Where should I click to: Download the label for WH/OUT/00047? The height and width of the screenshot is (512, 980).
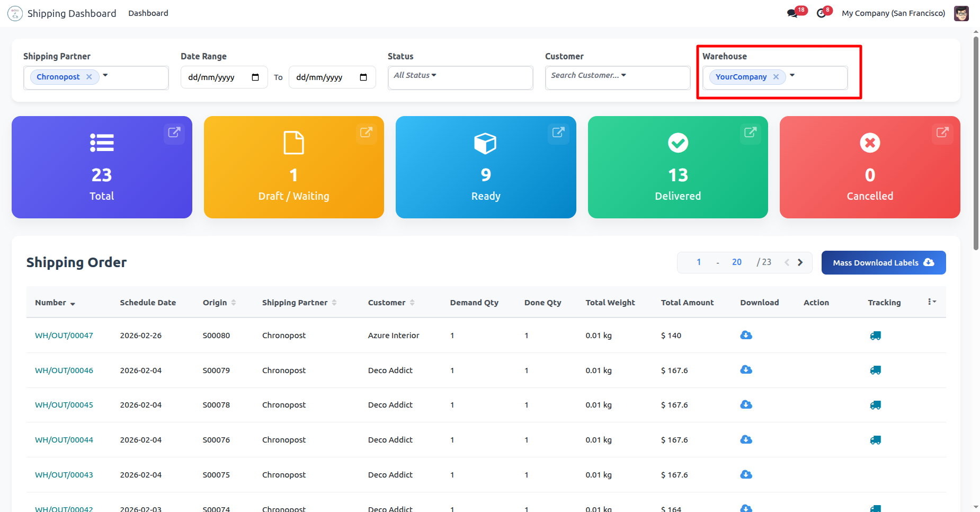(x=746, y=335)
